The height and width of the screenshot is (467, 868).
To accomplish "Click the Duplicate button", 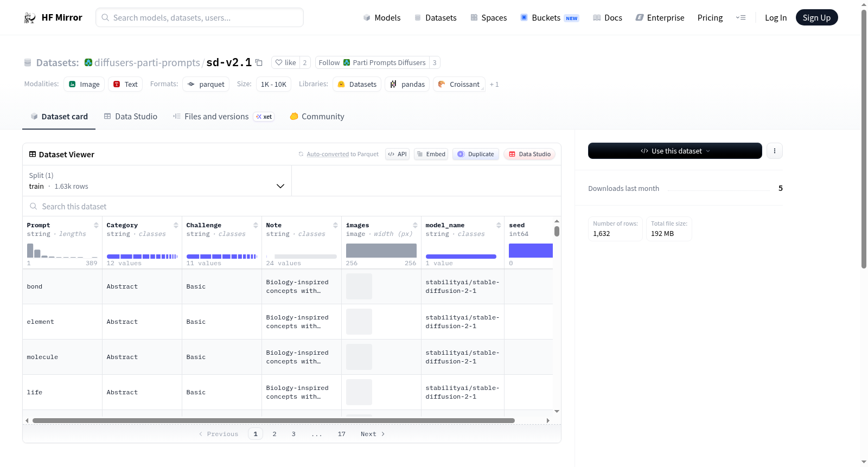I will (x=476, y=154).
